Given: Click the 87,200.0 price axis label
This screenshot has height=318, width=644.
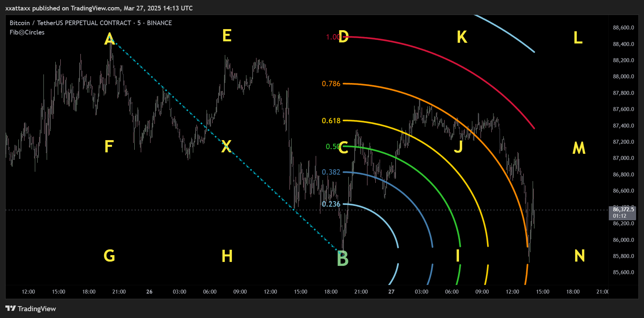Looking at the screenshot, I should click(x=624, y=142).
